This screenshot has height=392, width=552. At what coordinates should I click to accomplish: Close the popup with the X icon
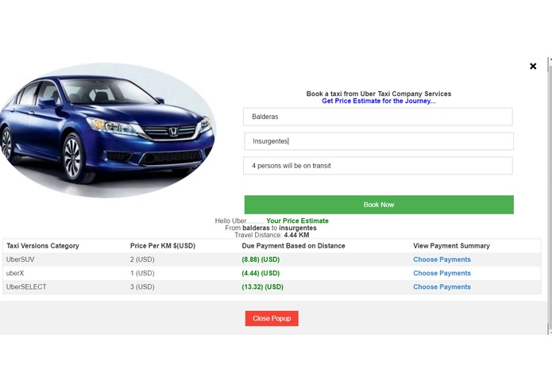pyautogui.click(x=533, y=66)
